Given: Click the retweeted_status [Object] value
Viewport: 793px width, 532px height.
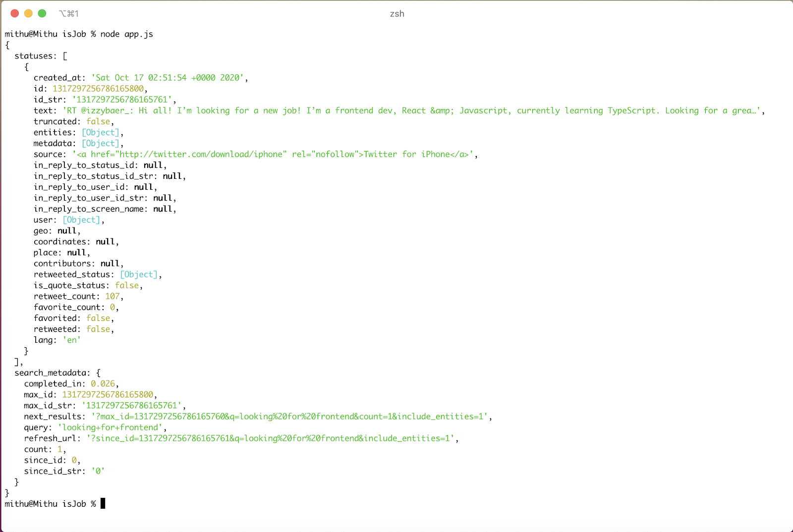Looking at the screenshot, I should [139, 274].
